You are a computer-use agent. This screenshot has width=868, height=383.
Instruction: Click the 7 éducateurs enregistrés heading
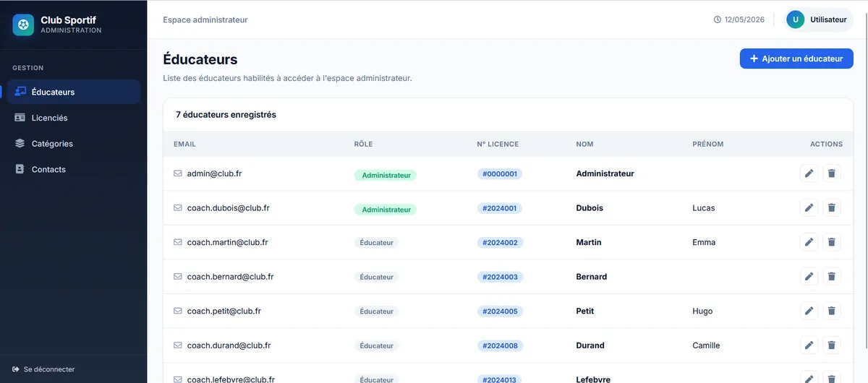[x=226, y=114]
